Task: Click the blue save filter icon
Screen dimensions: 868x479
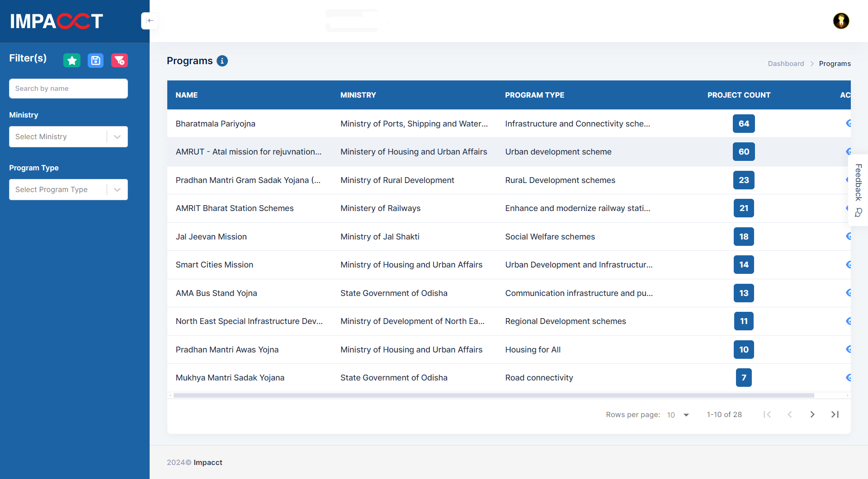Action: click(x=95, y=61)
